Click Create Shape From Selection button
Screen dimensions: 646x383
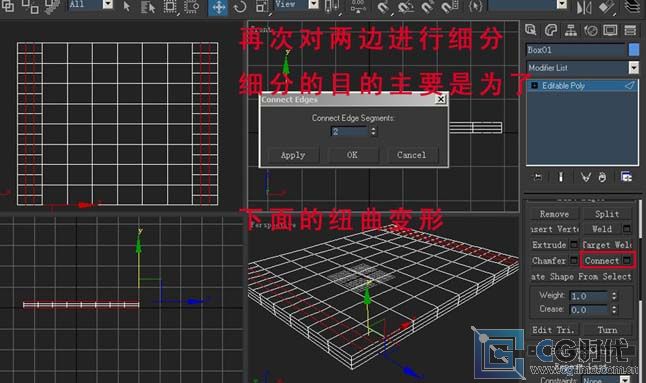point(581,276)
